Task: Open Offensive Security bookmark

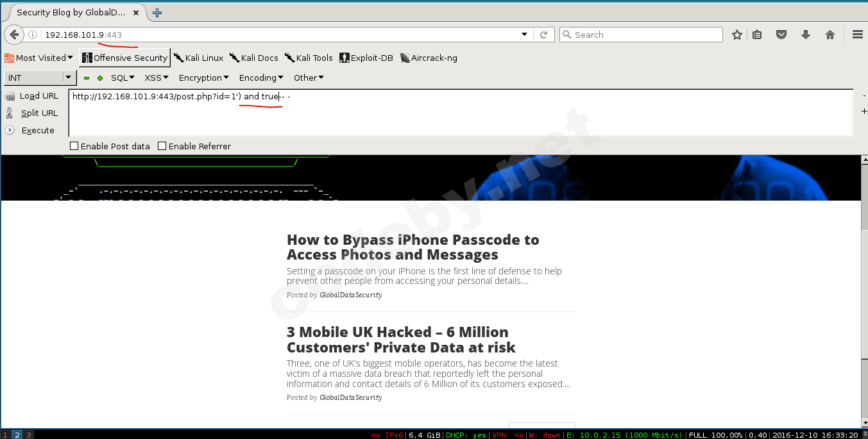Action: [x=124, y=58]
